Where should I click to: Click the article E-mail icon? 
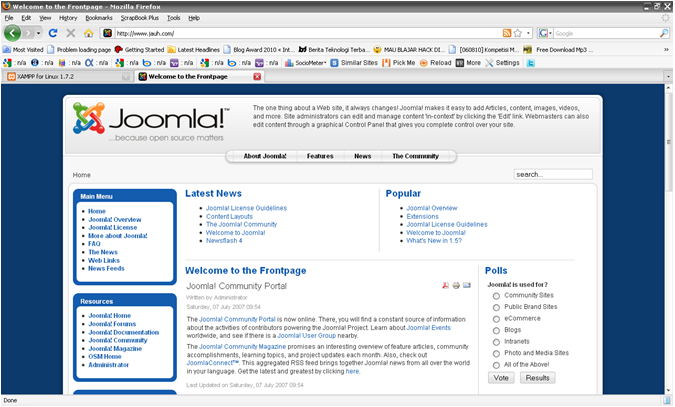tap(467, 286)
